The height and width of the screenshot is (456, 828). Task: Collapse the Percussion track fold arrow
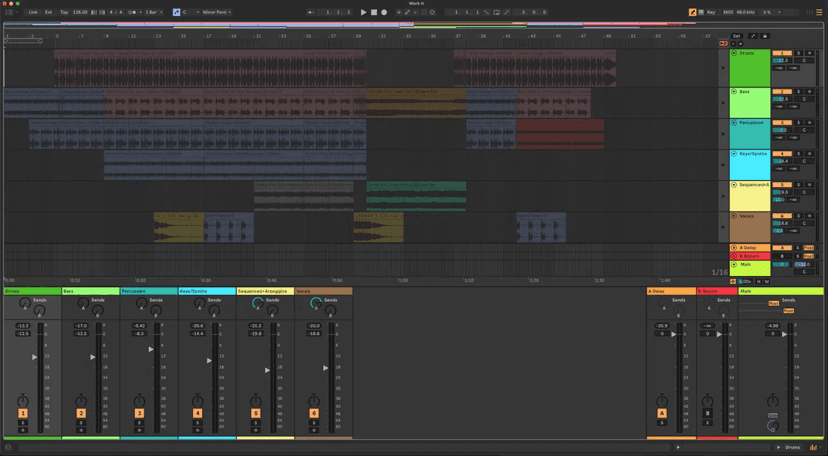click(734, 122)
